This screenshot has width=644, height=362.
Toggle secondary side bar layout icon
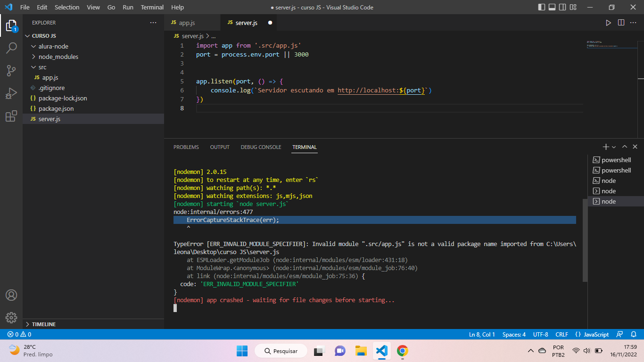point(562,7)
